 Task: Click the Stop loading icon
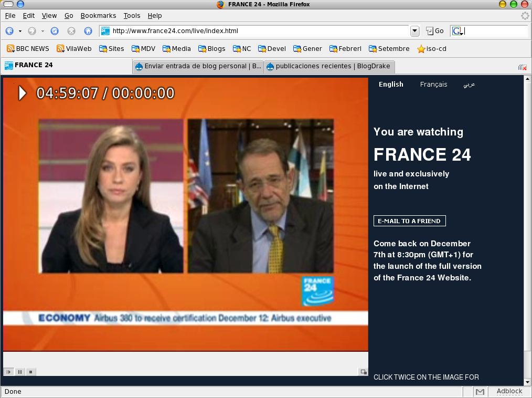tap(71, 31)
